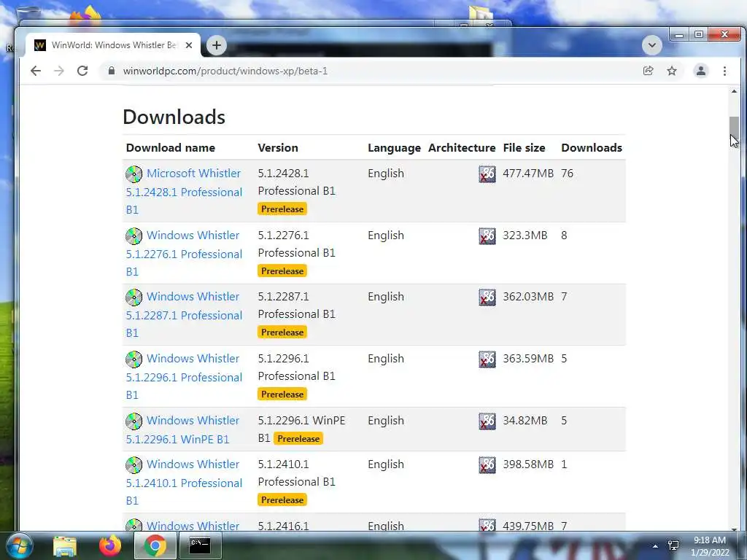747x560 pixels.
Task: Click the disc icon for Whistler 5.1.2276.1
Action: point(134,236)
